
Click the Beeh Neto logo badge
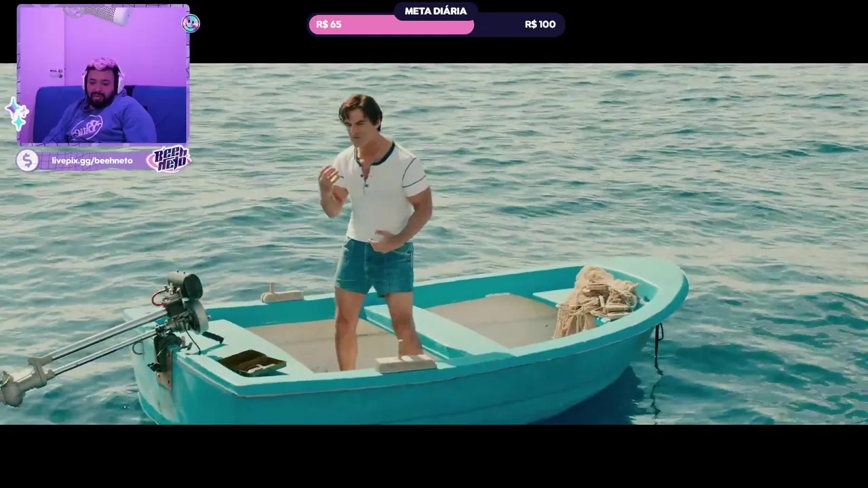169,160
